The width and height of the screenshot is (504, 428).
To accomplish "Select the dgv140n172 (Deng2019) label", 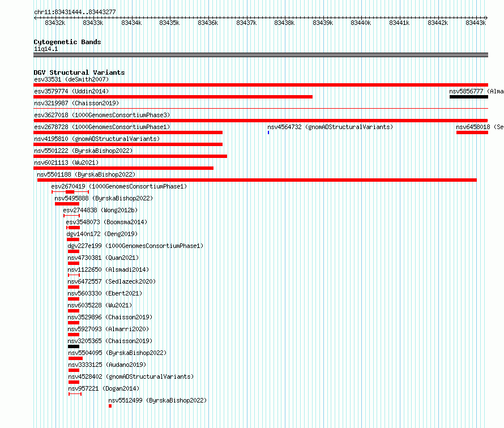I will coord(102,234).
